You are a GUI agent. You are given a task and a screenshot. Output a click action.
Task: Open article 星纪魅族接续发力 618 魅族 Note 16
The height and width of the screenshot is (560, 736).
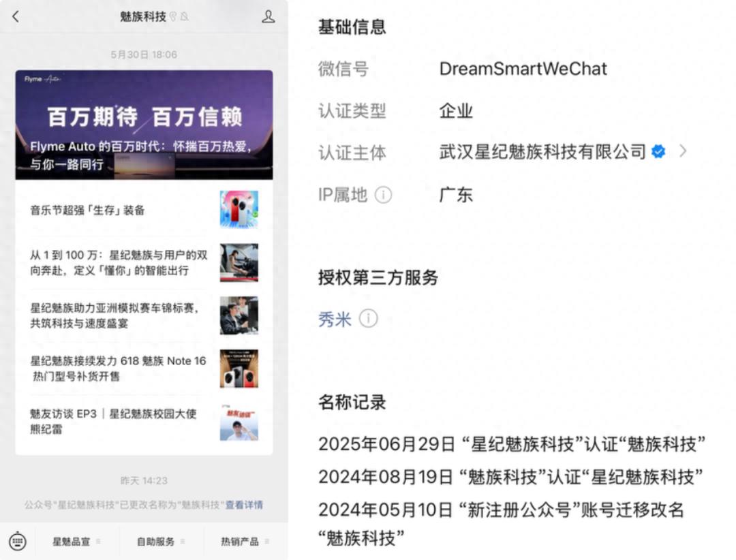144,369
